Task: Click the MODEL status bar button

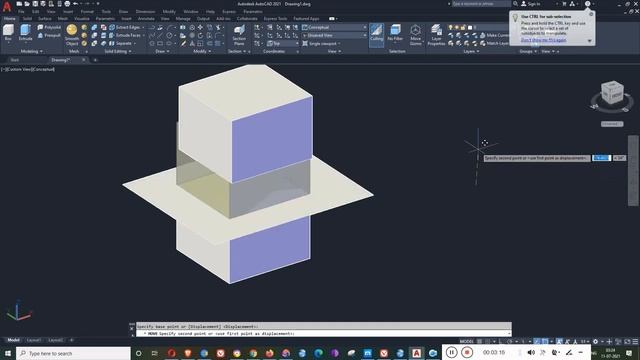Action: click(467, 341)
